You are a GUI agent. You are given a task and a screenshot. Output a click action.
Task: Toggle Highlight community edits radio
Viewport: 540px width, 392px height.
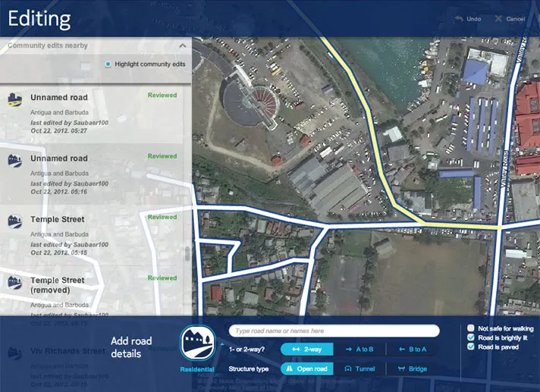click(108, 64)
